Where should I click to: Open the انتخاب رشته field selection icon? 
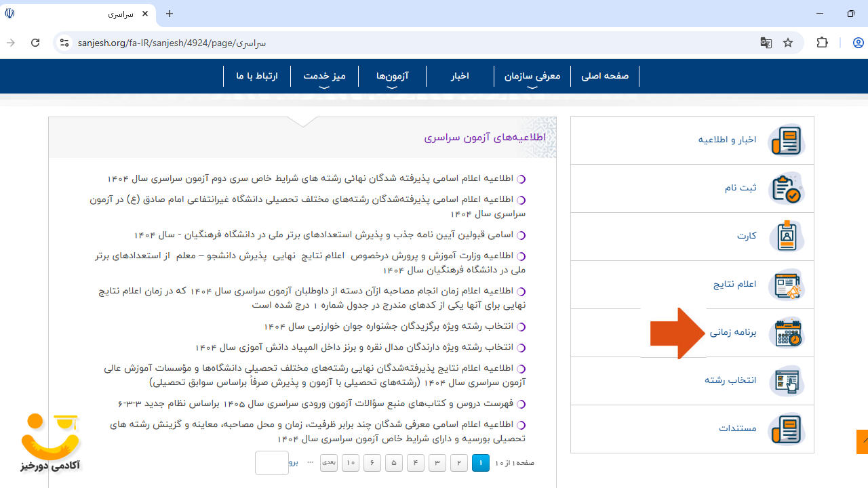pos(787,380)
